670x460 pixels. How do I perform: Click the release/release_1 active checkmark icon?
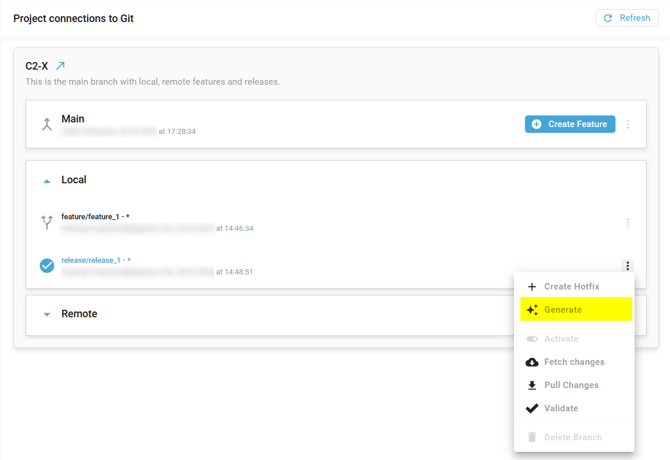point(47,265)
